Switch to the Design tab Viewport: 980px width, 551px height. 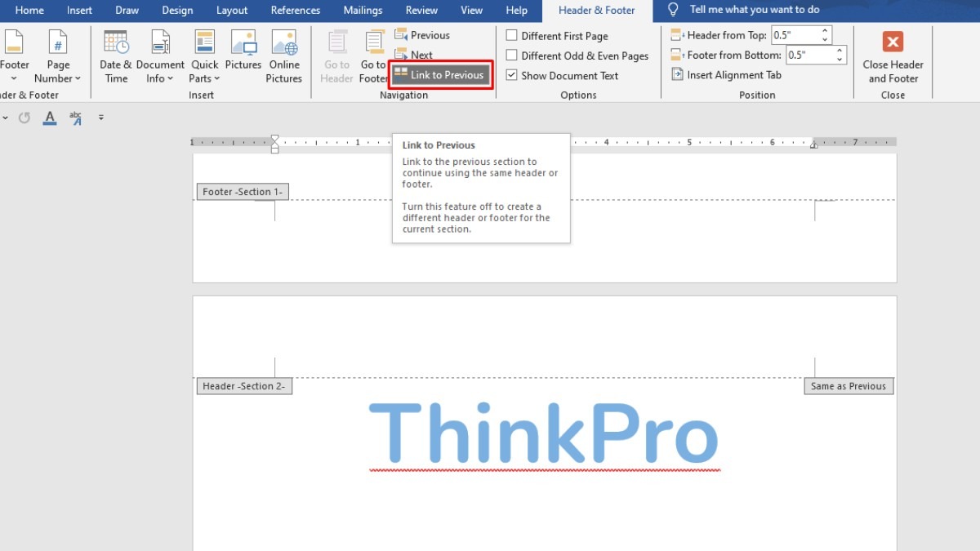(177, 10)
